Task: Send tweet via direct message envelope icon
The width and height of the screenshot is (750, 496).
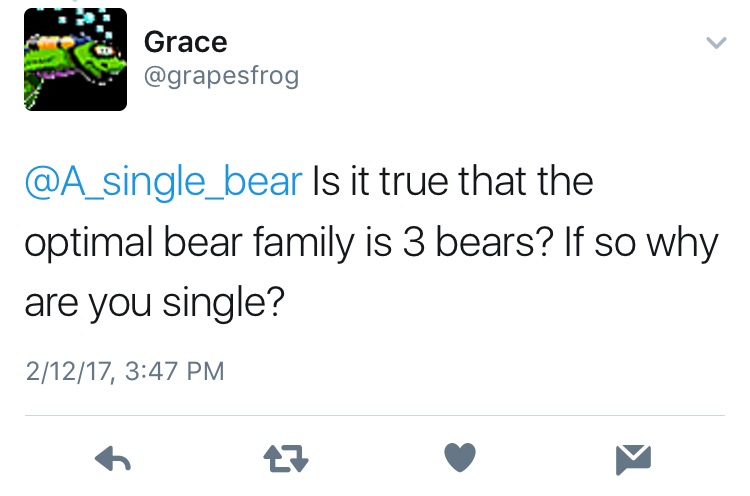Action: coord(633,459)
